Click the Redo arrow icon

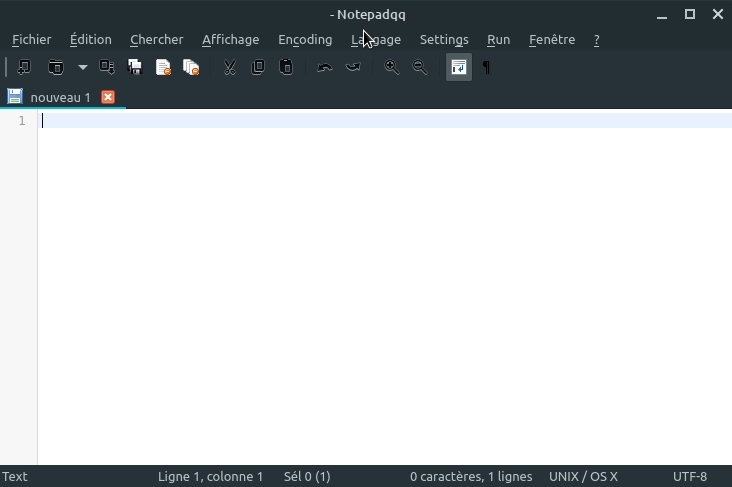coord(353,67)
